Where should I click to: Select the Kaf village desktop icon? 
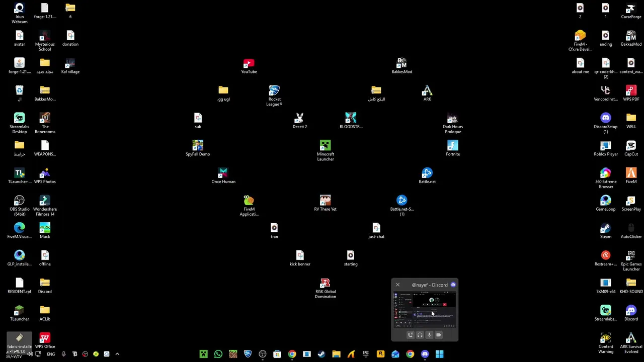[x=70, y=66]
